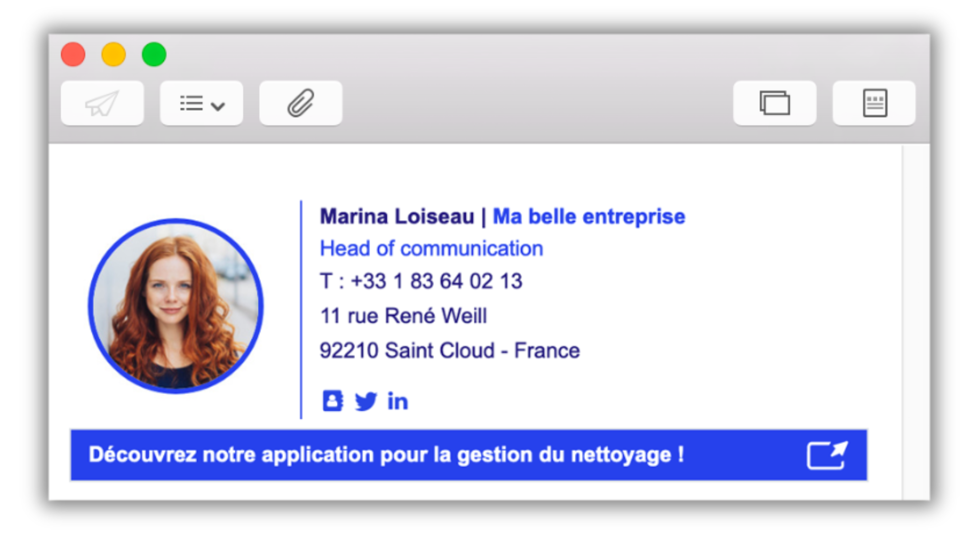Click the Head of communication title
The width and height of the screenshot is (980, 551).
click(431, 249)
